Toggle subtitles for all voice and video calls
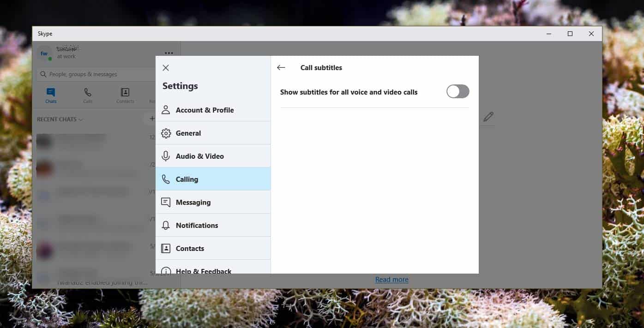The height and width of the screenshot is (328, 644). pyautogui.click(x=457, y=91)
